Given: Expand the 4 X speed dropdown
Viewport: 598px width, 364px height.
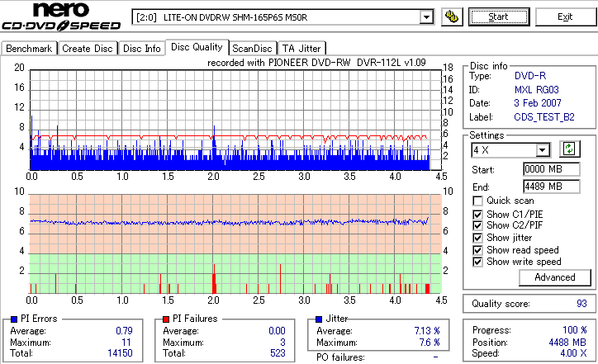Looking at the screenshot, I should 542,149.
